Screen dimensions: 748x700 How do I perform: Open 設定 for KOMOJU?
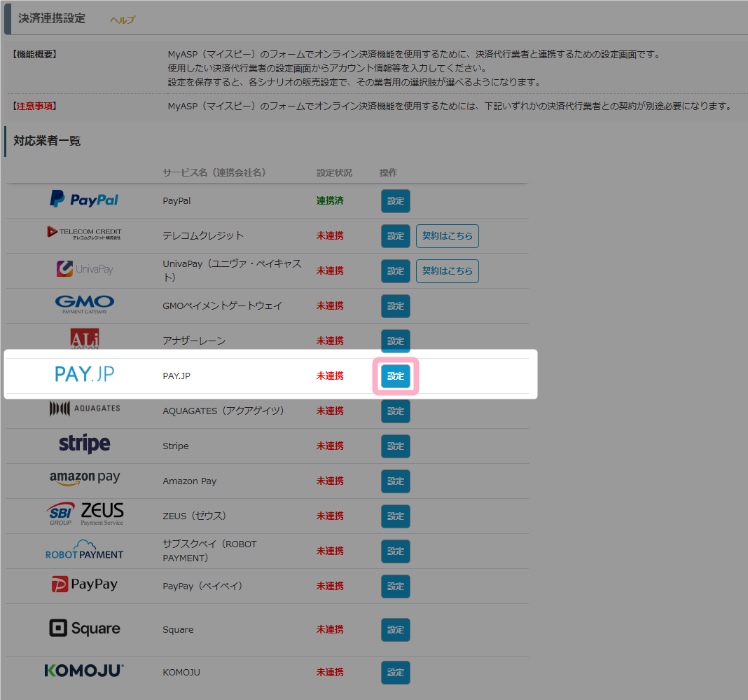[396, 673]
